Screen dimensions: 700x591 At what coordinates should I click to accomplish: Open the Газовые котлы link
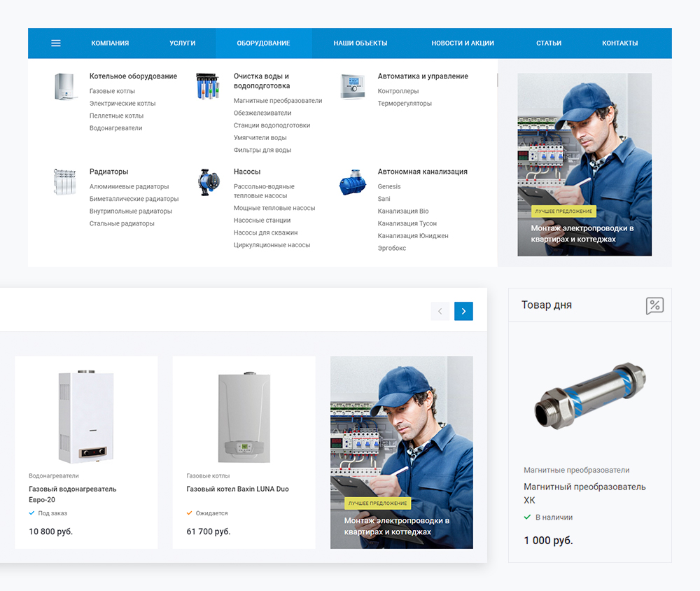click(112, 91)
